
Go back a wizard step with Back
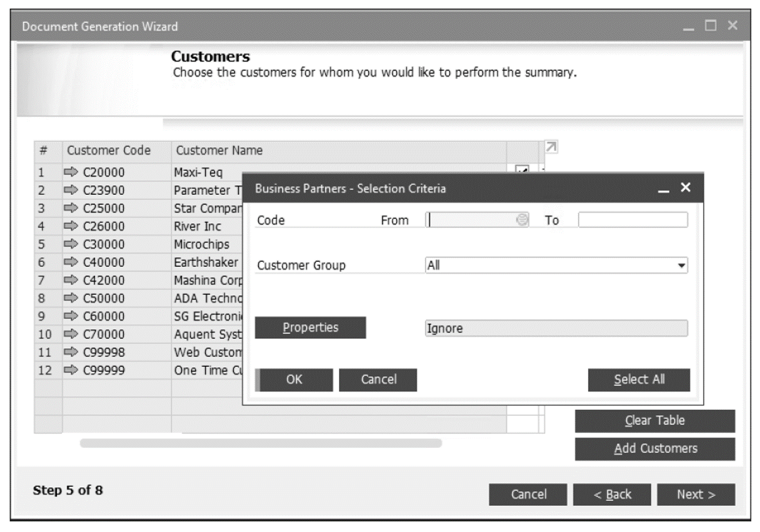[612, 495]
